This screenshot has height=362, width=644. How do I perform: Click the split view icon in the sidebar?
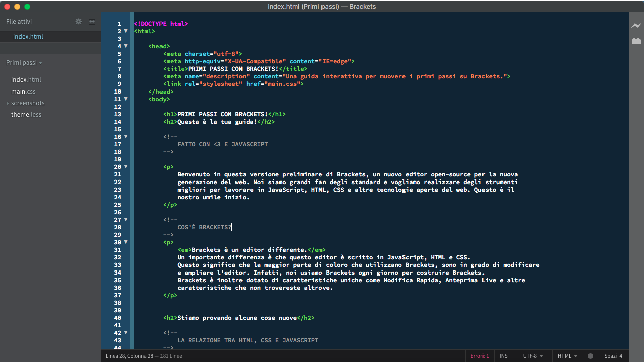pos(92,22)
